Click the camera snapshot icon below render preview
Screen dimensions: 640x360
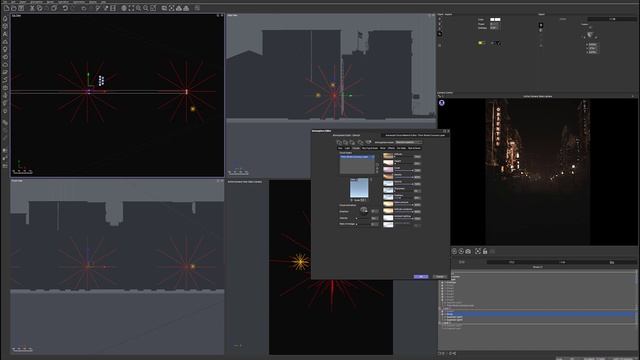point(468,251)
